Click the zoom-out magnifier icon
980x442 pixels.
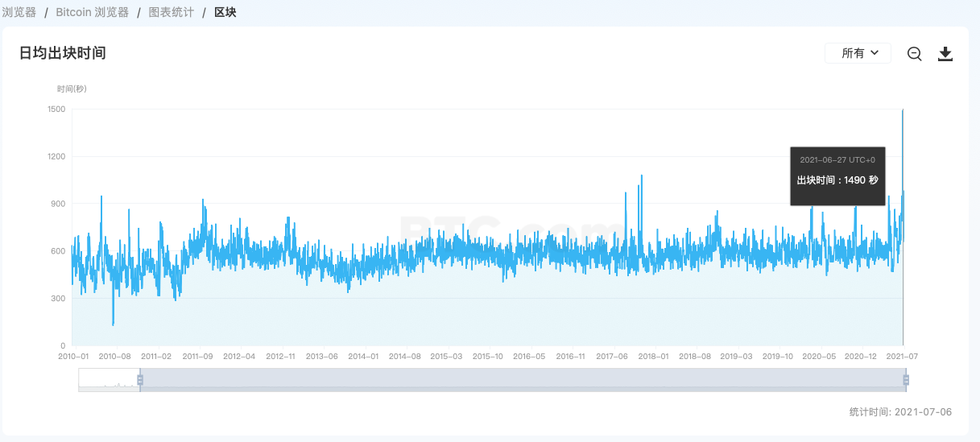point(914,54)
